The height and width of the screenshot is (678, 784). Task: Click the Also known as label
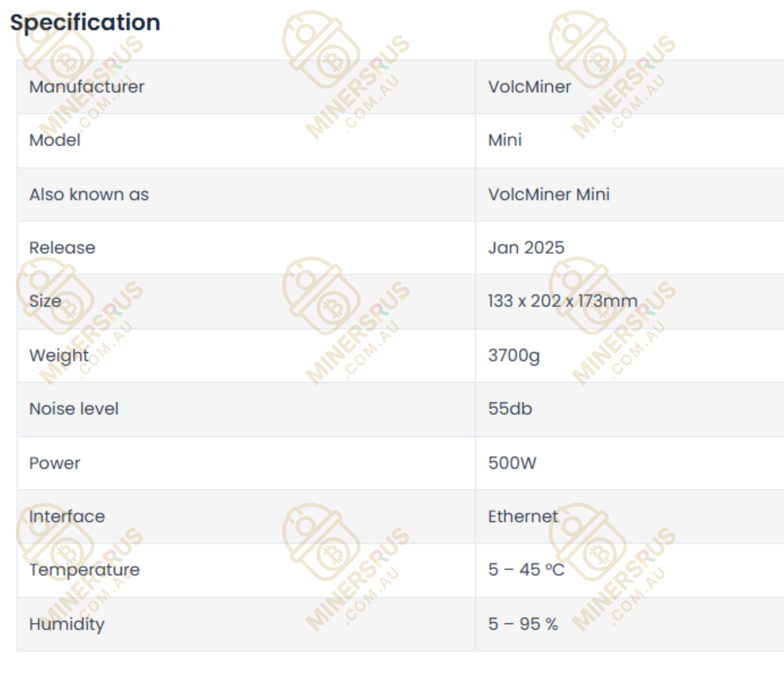pos(89,194)
